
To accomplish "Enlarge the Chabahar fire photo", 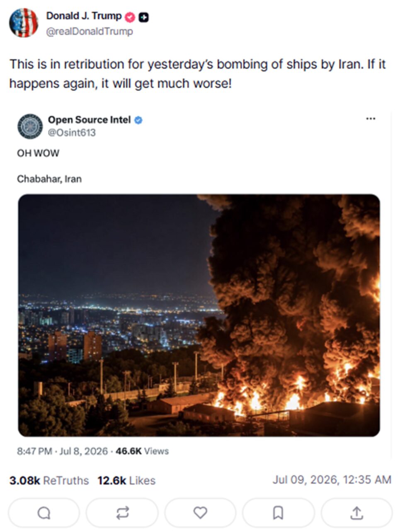I will 199,315.
